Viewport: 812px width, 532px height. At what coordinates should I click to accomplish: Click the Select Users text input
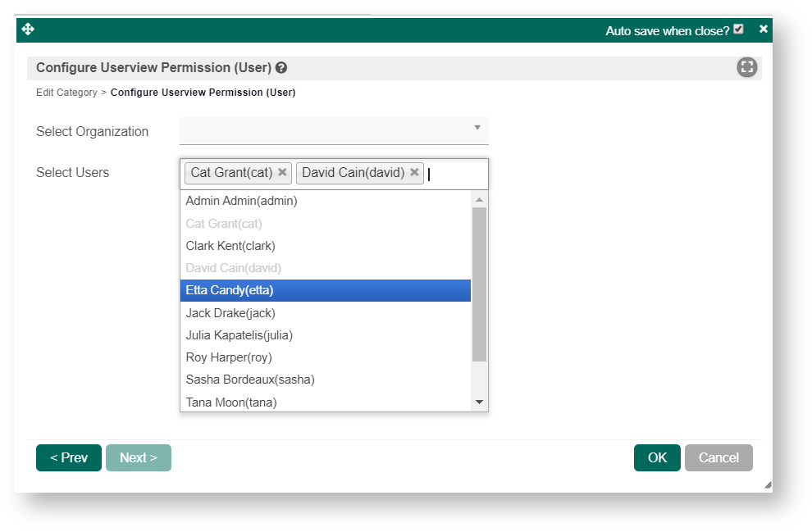[455, 174]
